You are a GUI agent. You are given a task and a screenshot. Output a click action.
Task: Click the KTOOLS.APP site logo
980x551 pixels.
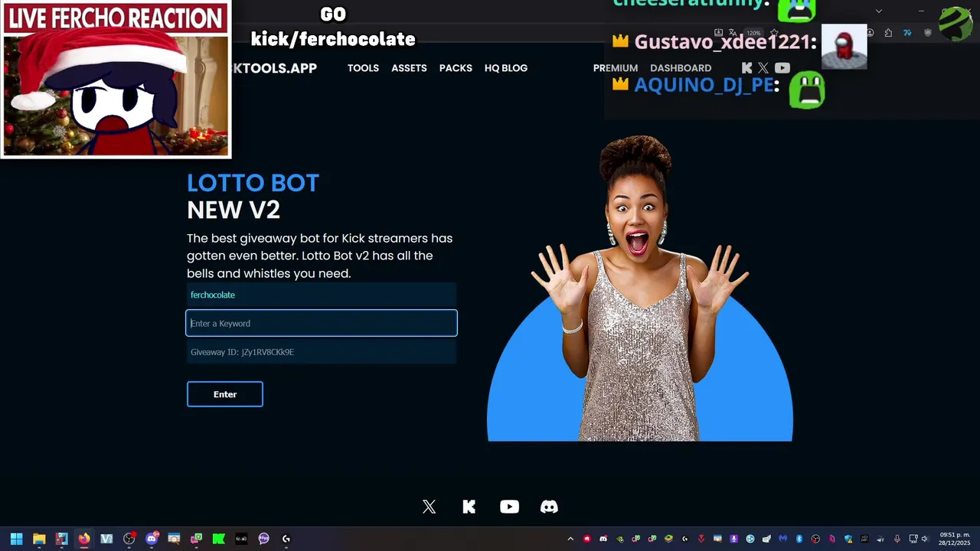pyautogui.click(x=274, y=68)
